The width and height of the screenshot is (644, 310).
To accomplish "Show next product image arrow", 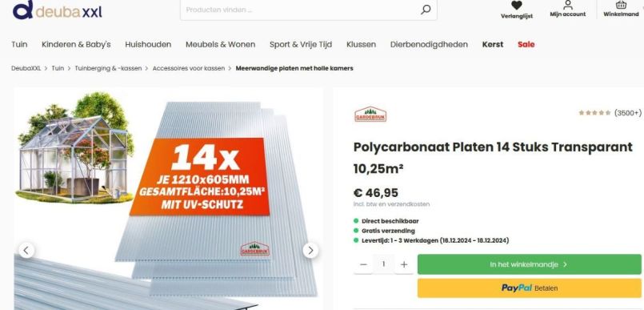I will click(x=310, y=251).
